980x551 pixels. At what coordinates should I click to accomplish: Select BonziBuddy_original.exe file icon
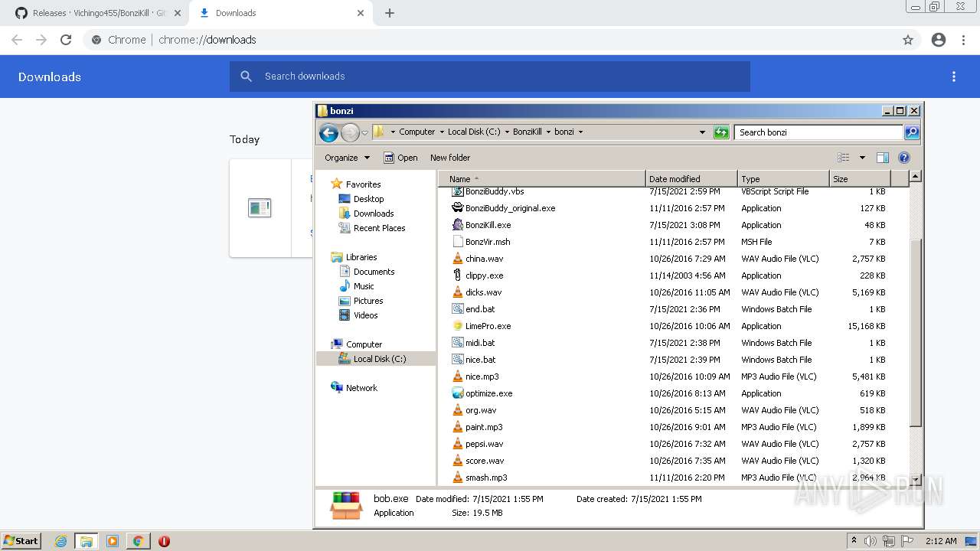458,208
